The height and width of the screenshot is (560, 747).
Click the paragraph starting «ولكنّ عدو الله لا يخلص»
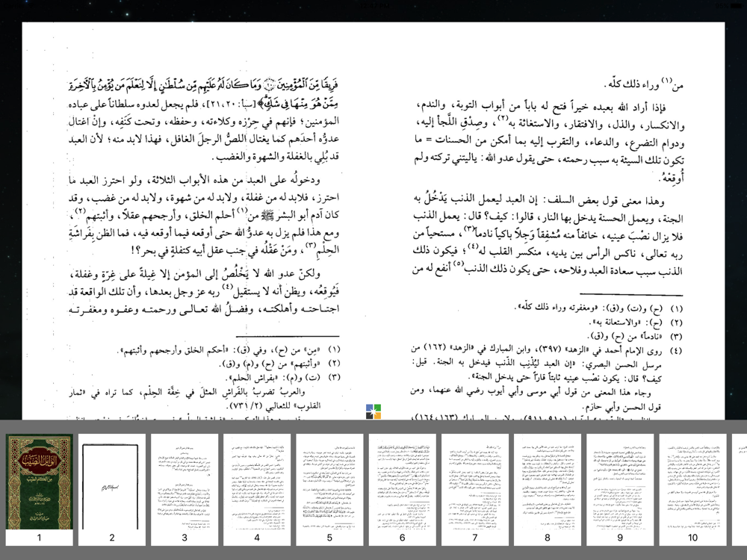point(203,291)
